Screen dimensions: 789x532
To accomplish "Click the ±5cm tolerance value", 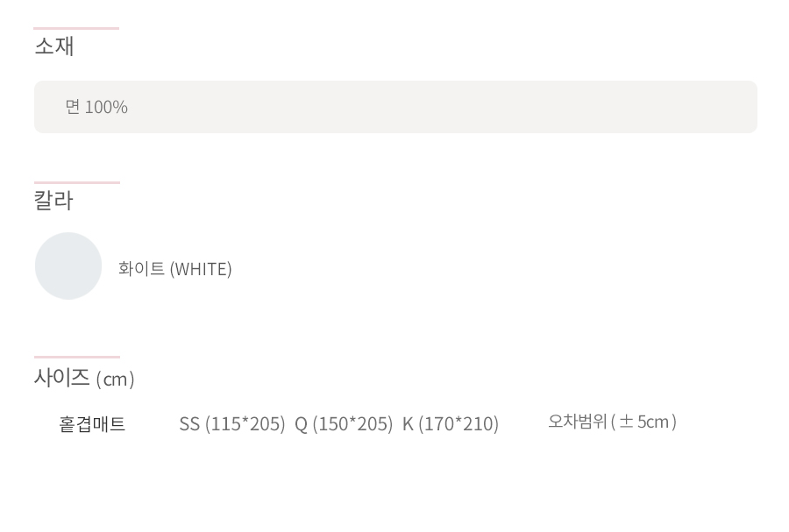I will (644, 422).
